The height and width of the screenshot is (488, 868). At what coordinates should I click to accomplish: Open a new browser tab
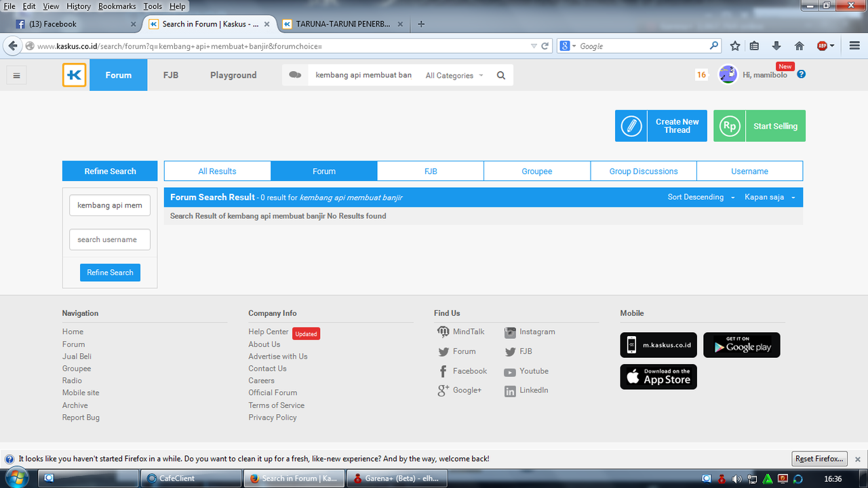coord(421,24)
